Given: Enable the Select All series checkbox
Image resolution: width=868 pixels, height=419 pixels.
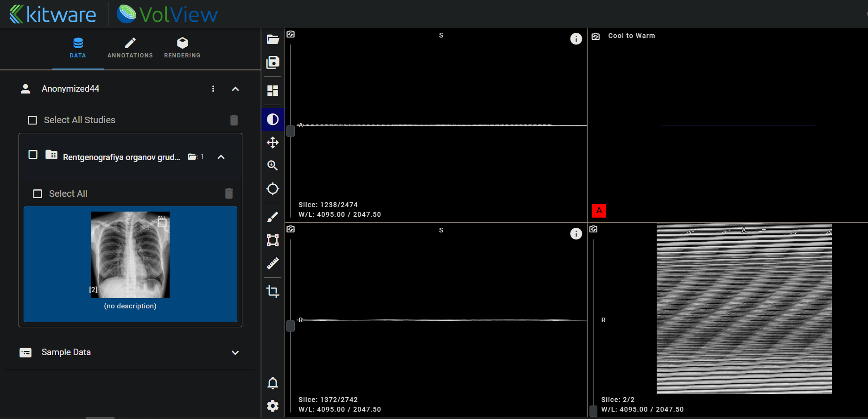Looking at the screenshot, I should (x=38, y=194).
